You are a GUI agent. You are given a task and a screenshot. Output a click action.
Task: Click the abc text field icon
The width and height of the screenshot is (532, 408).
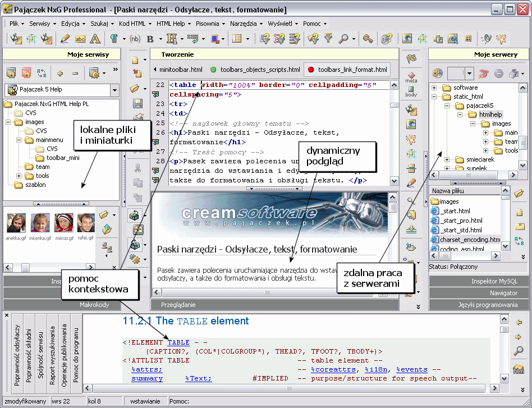(80, 39)
